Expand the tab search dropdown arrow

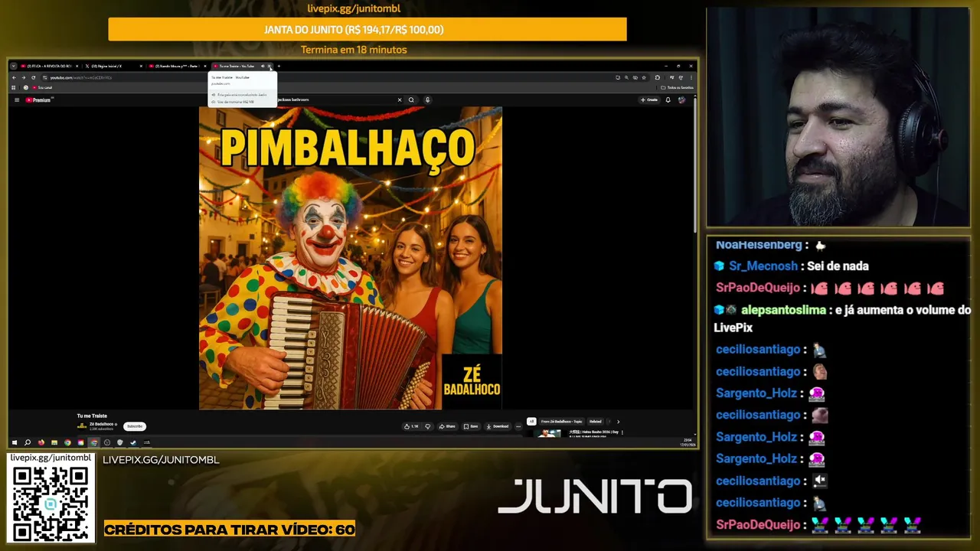pyautogui.click(x=13, y=66)
